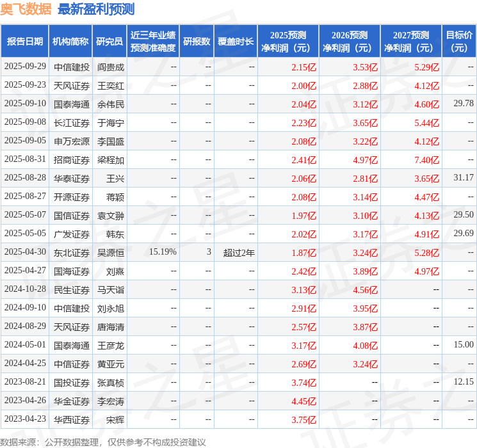
Task: Click the 最新盈利预测 heading
Action: 96,9
